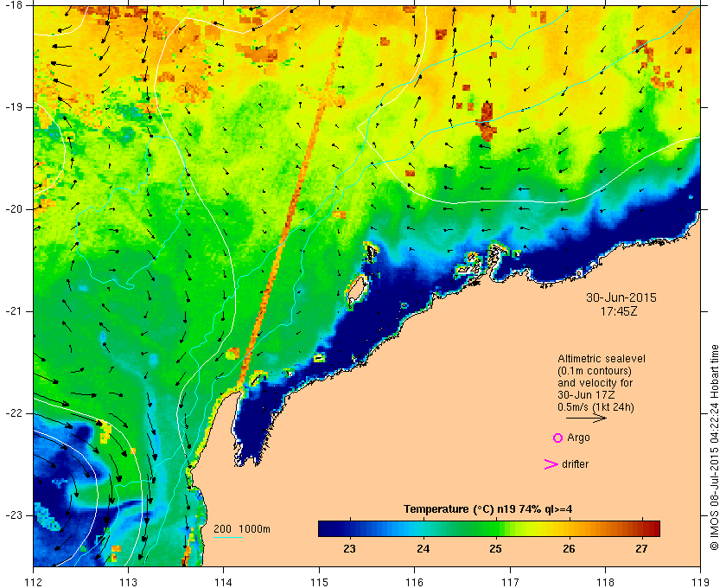
Task: Click the temperature colorbar at 23 degrees
Action: click(x=349, y=528)
